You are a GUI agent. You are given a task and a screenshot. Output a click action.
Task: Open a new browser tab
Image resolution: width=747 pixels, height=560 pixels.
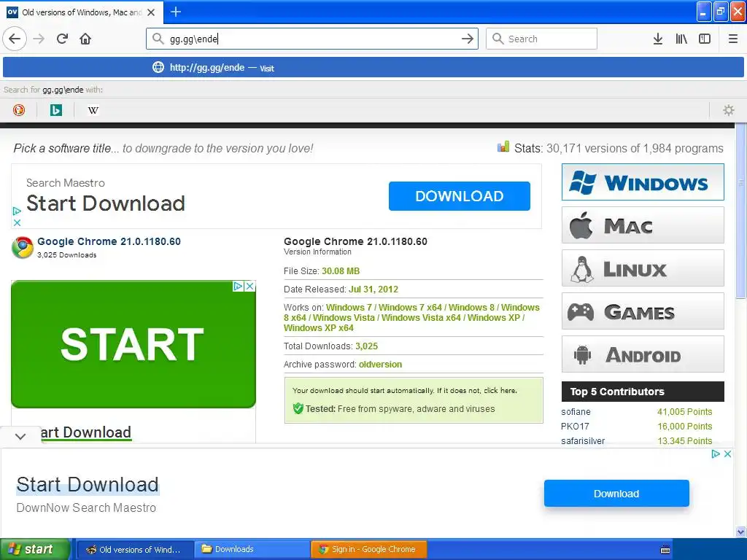(x=176, y=12)
